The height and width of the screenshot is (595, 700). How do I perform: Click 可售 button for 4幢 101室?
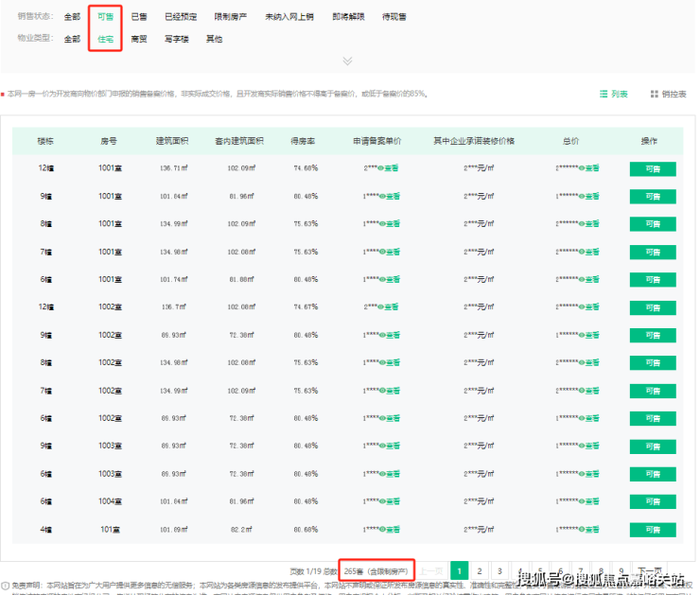pyautogui.click(x=653, y=531)
